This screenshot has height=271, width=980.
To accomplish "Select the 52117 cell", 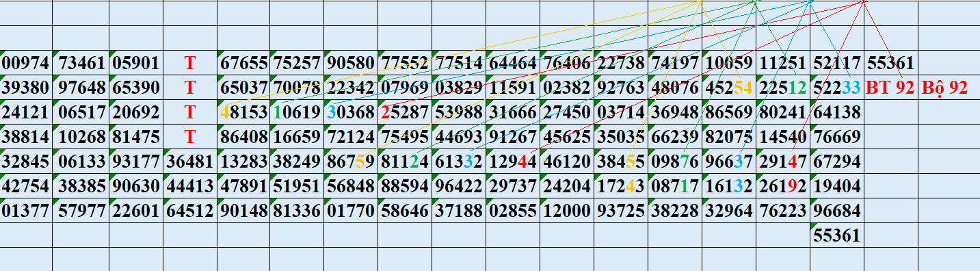I will [x=837, y=64].
